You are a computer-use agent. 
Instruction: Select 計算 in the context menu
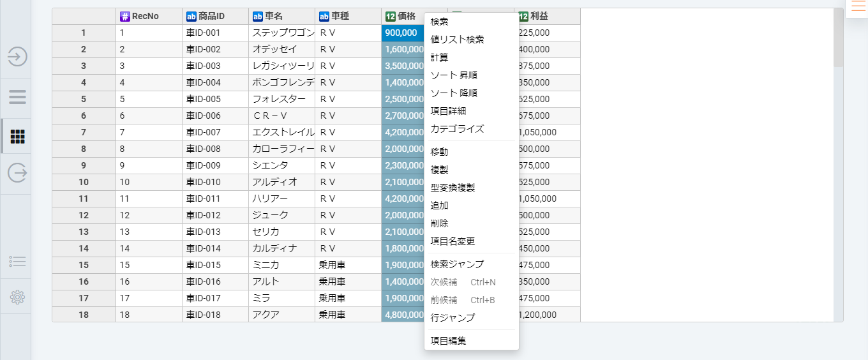pos(472,57)
